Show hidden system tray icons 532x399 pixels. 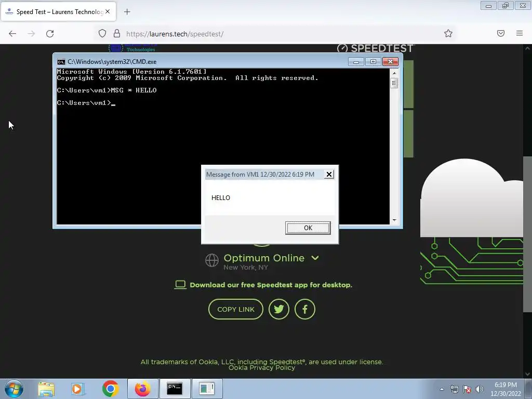(442, 389)
